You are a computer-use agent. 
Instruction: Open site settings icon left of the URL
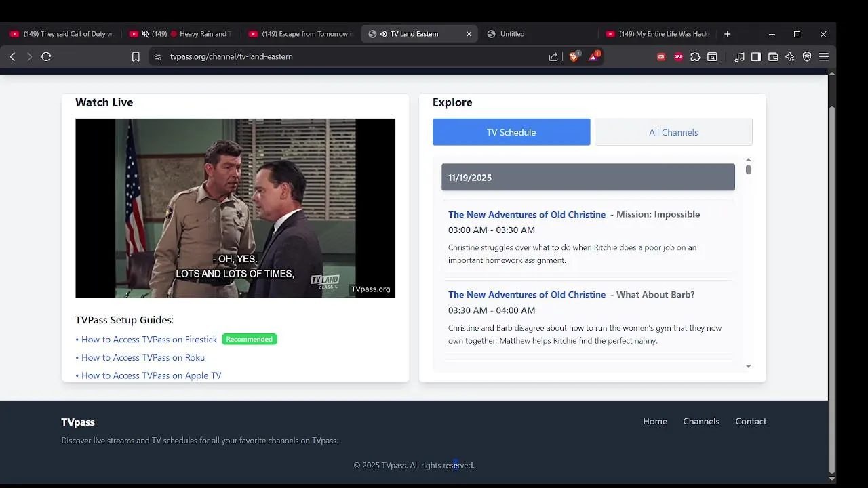[157, 57]
